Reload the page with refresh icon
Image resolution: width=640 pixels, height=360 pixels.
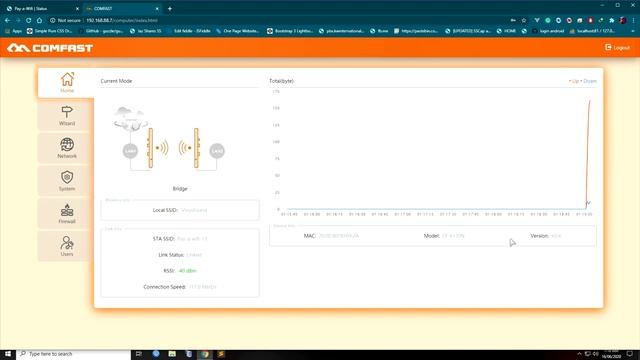29,20
